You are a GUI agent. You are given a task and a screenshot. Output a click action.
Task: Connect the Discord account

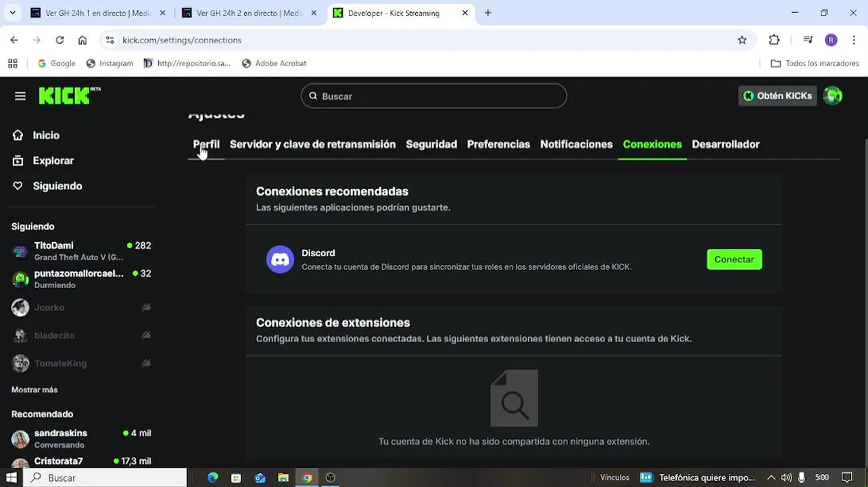point(734,260)
